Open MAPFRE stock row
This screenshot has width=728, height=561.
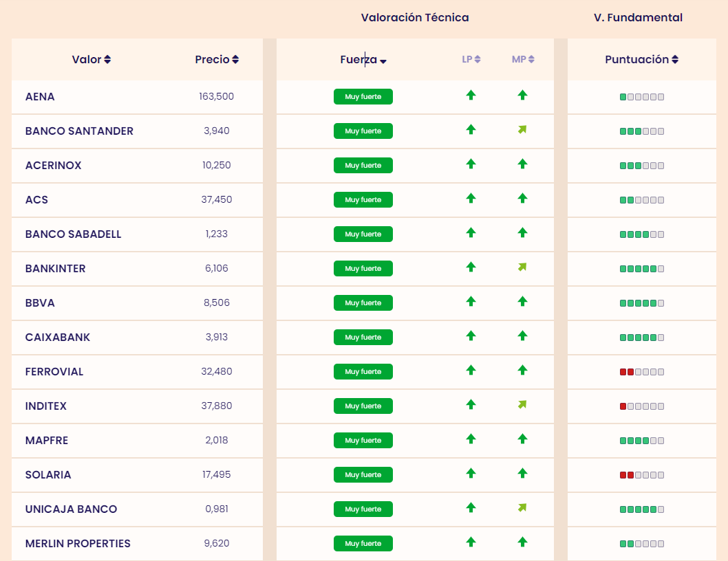point(46,441)
